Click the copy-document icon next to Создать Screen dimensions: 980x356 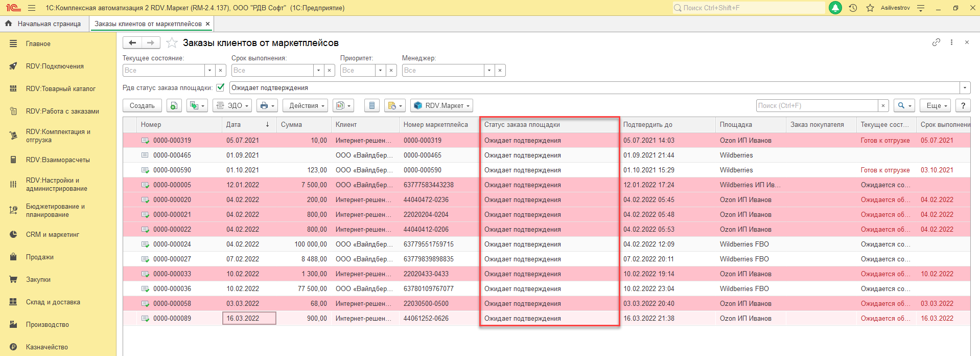click(x=174, y=105)
